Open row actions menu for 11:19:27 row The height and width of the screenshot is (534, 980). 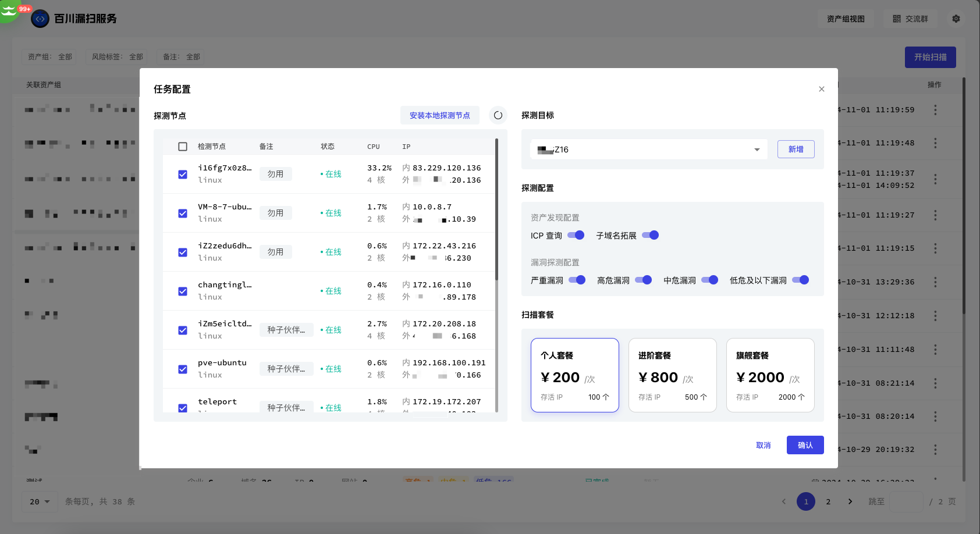pyautogui.click(x=935, y=215)
